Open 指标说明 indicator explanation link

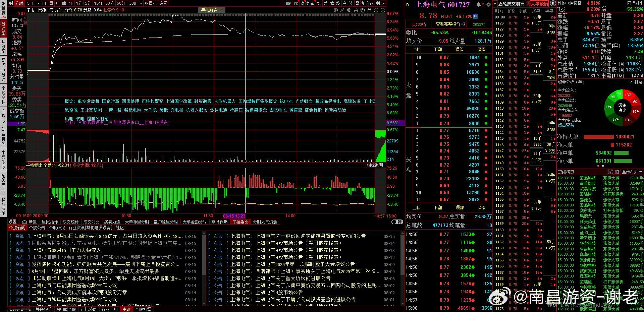tap(375, 165)
